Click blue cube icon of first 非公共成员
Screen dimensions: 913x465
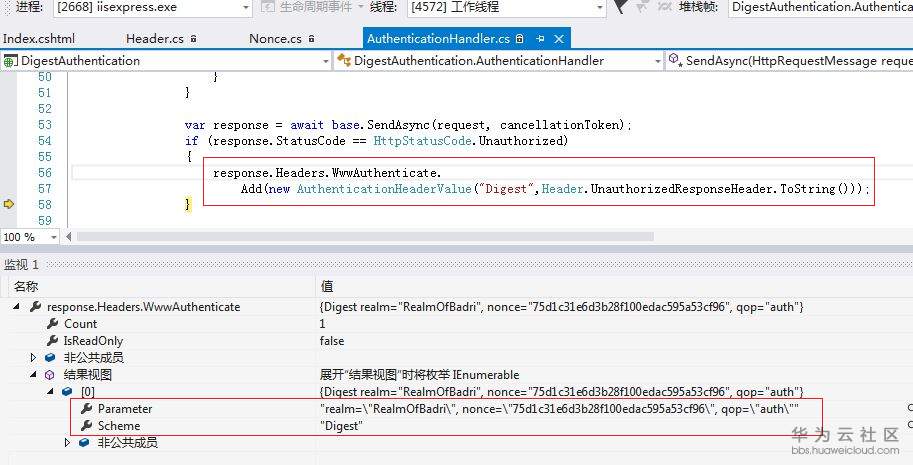click(51, 357)
